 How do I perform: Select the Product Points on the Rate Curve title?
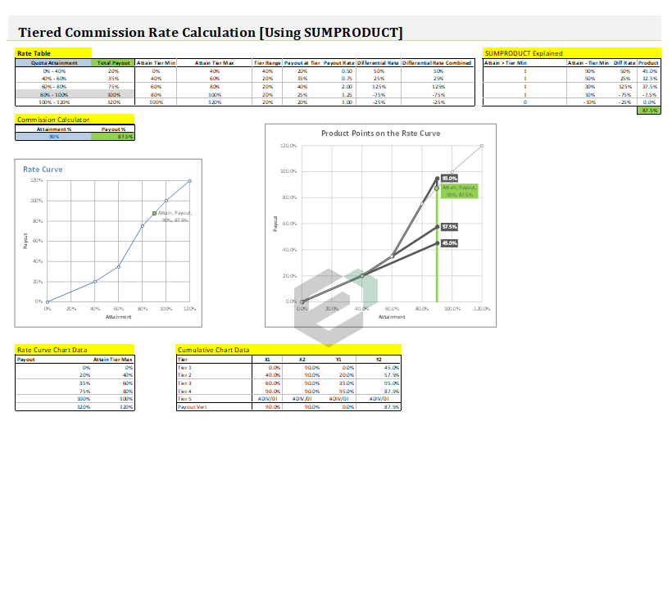tap(380, 133)
